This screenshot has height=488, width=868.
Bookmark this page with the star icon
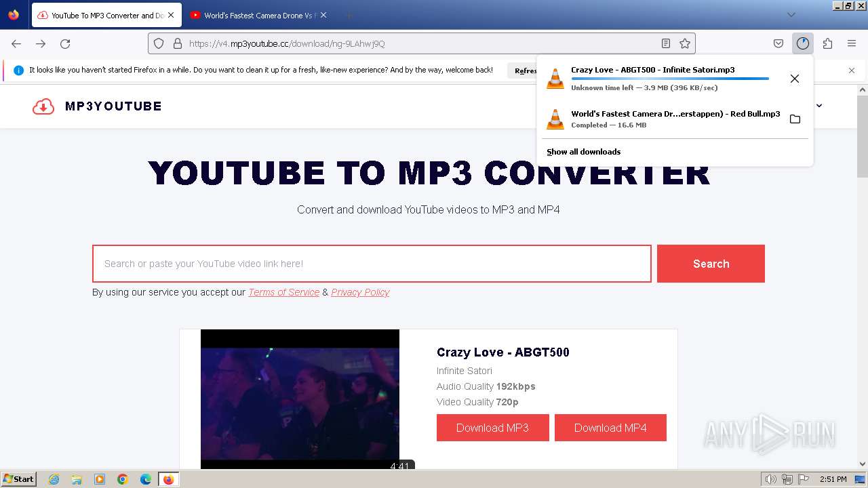point(685,43)
